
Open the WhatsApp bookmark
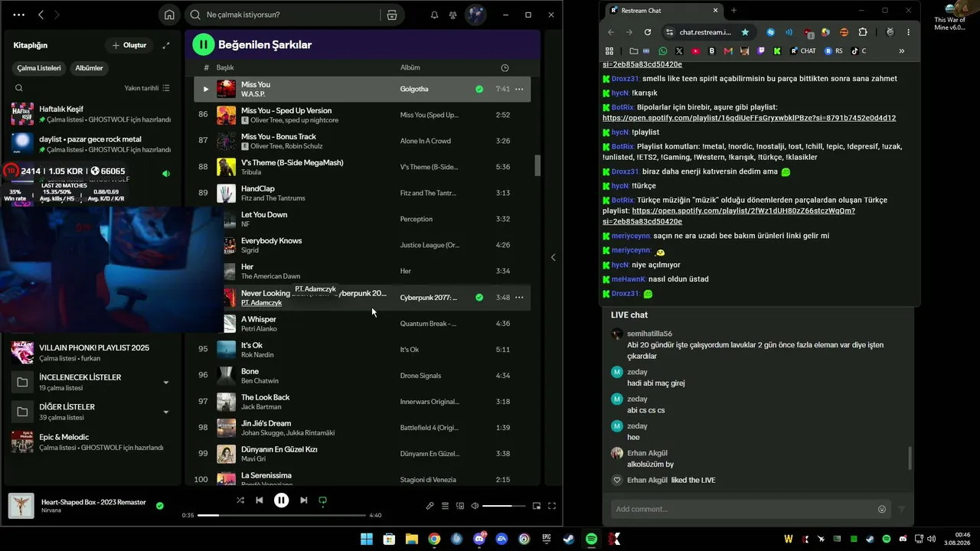[x=663, y=51]
